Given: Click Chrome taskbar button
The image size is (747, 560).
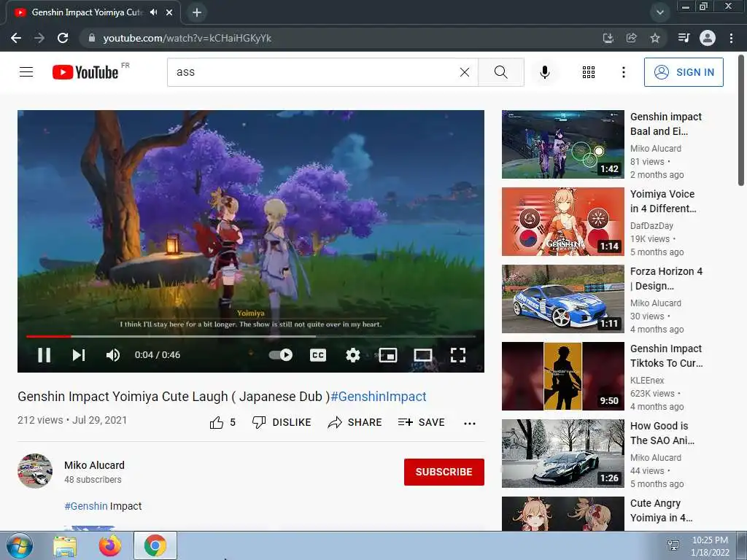Looking at the screenshot, I should 155,545.
